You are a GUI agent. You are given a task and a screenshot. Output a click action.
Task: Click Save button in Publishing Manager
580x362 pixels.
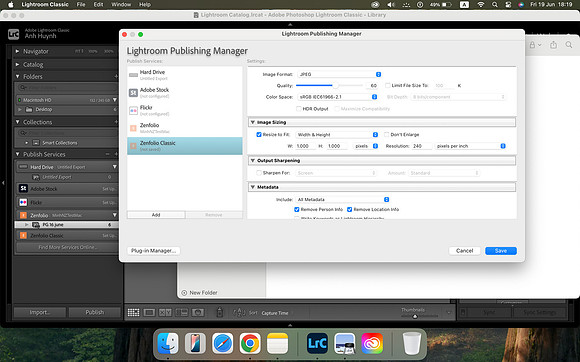pos(501,251)
